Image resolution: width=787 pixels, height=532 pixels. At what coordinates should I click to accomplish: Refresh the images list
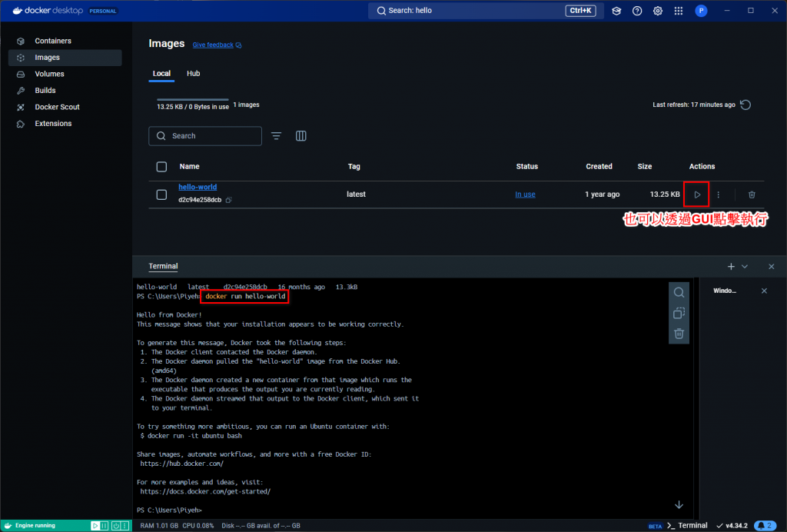[x=745, y=105]
